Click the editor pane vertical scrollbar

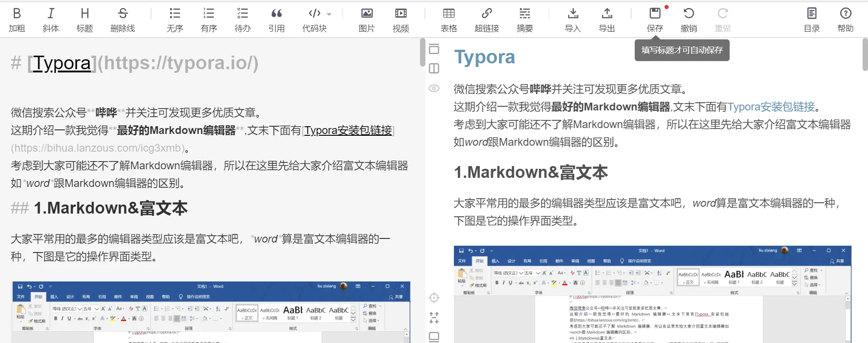[x=422, y=52]
